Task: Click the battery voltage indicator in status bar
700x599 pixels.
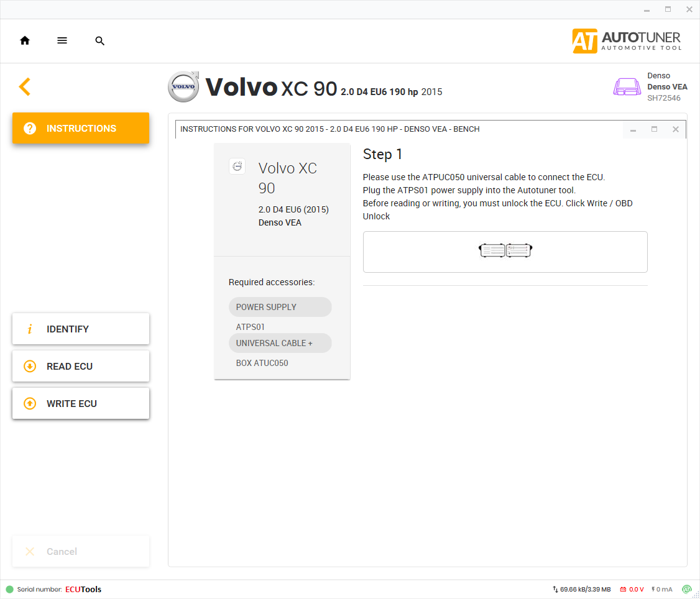Action: tap(632, 589)
